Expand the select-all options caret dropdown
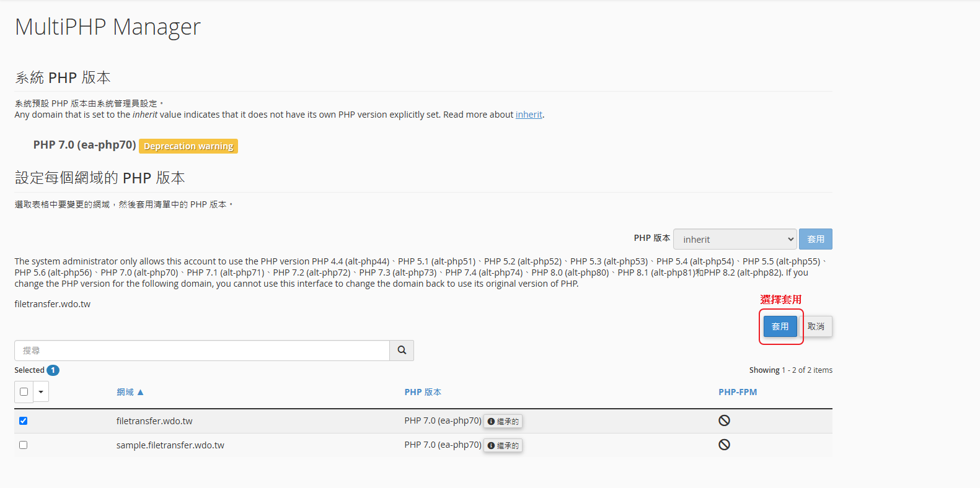The image size is (980, 488). [41, 392]
